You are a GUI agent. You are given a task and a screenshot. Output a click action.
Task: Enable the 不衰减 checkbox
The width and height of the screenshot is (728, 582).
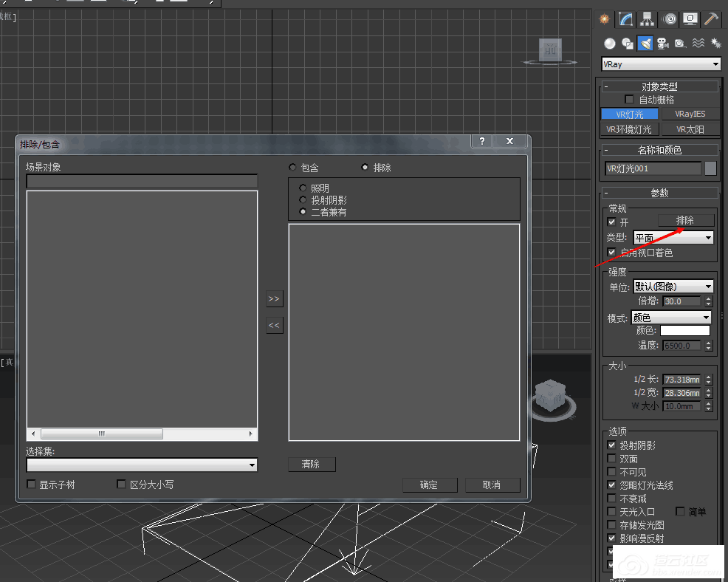pos(612,499)
